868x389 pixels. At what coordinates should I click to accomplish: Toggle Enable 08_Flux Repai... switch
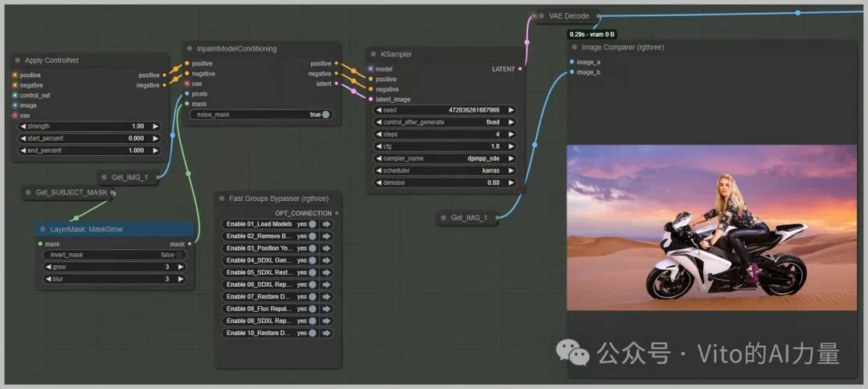point(313,309)
